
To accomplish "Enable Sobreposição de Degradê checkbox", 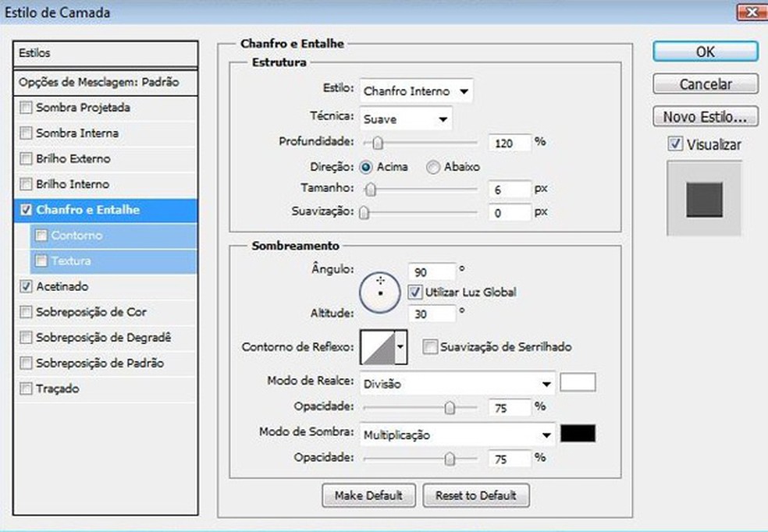I will point(26,337).
